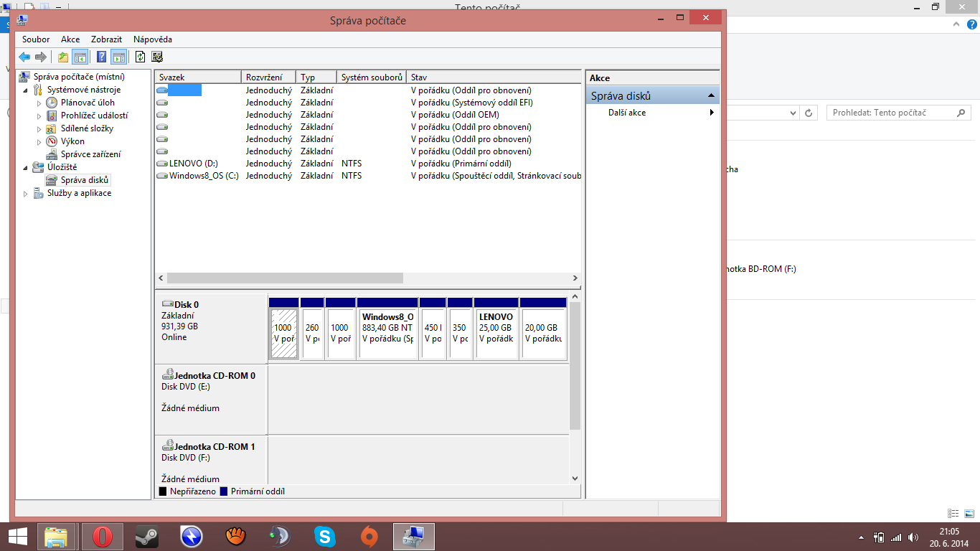980x551 pixels.
Task: Open the Nápověda menu
Action: [x=153, y=39]
